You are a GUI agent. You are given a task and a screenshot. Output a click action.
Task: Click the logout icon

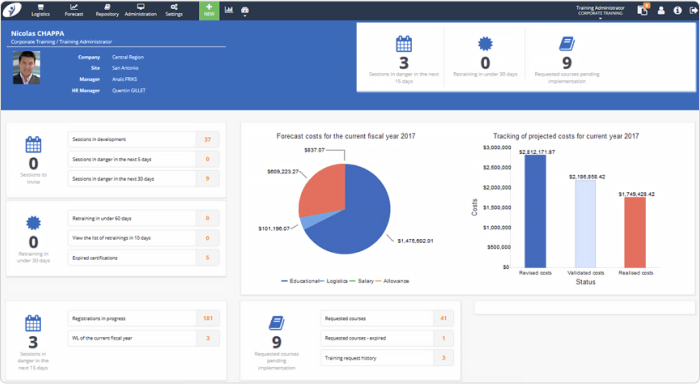pyautogui.click(x=693, y=10)
